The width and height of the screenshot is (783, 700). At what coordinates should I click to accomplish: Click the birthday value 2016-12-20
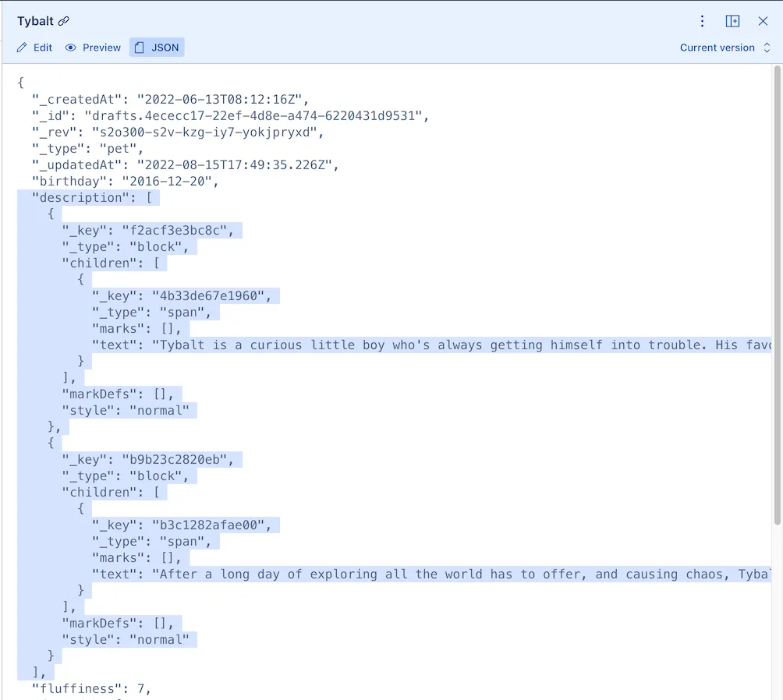click(x=169, y=182)
